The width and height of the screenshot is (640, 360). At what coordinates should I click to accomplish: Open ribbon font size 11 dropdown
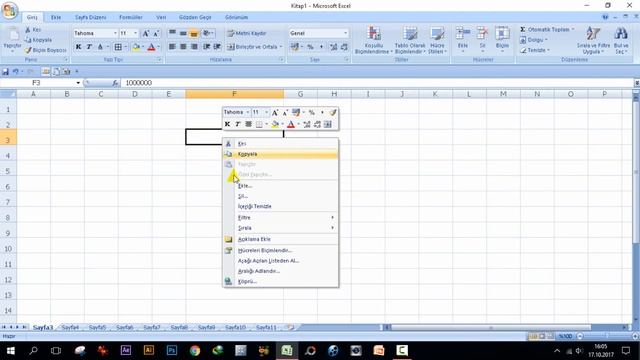pyautogui.click(x=136, y=33)
